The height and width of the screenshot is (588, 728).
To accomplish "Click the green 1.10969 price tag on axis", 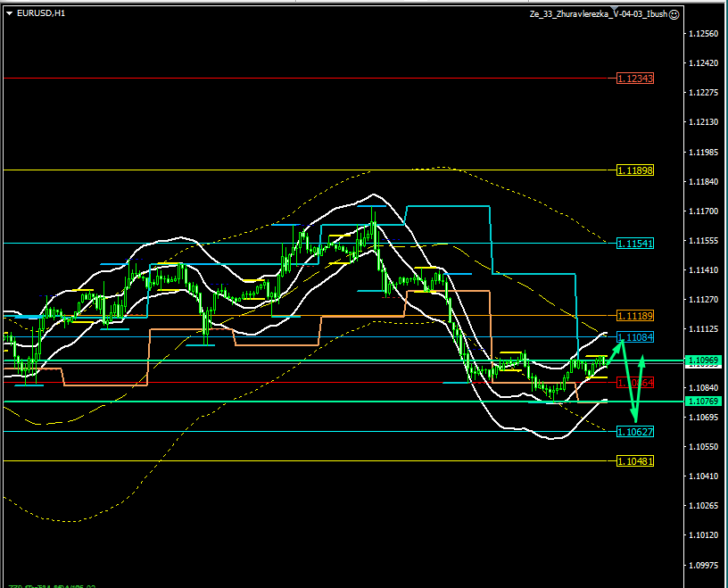I will (x=703, y=360).
